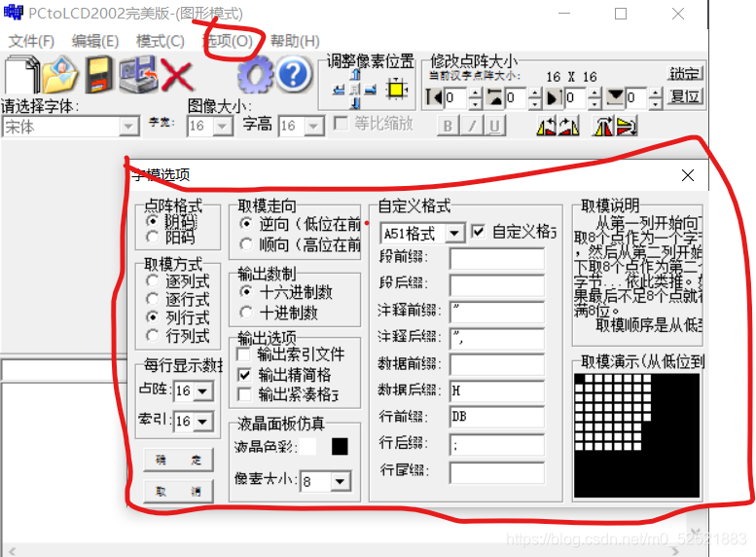Click the 行前缀 DB input field
756x557 pixels.
click(496, 418)
